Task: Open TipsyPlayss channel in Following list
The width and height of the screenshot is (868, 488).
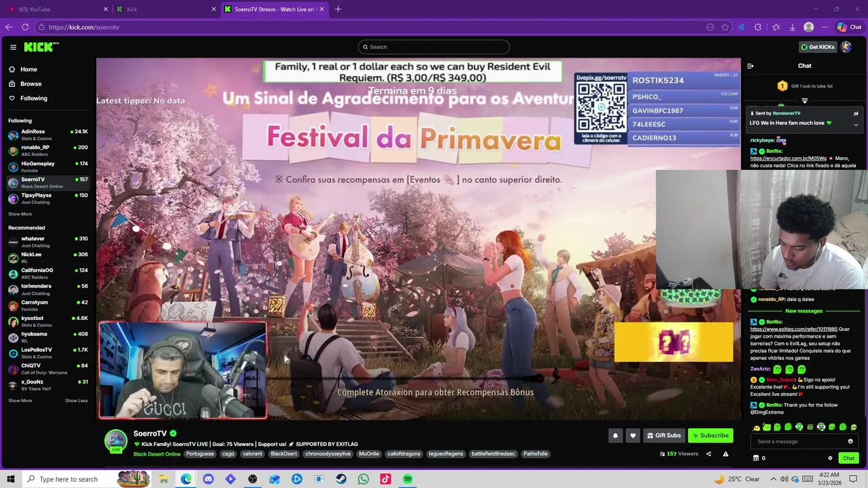Action: click(x=47, y=198)
